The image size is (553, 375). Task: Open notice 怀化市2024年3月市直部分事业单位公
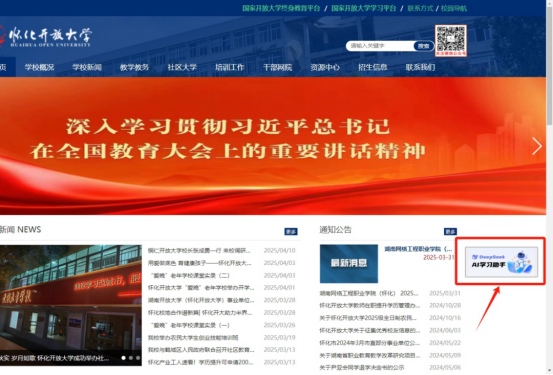[370, 343]
